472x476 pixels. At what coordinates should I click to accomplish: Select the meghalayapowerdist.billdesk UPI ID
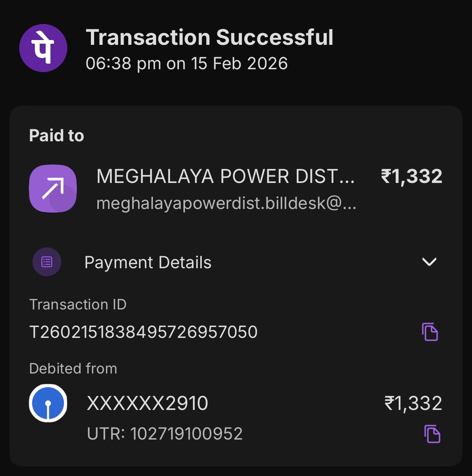point(226,203)
